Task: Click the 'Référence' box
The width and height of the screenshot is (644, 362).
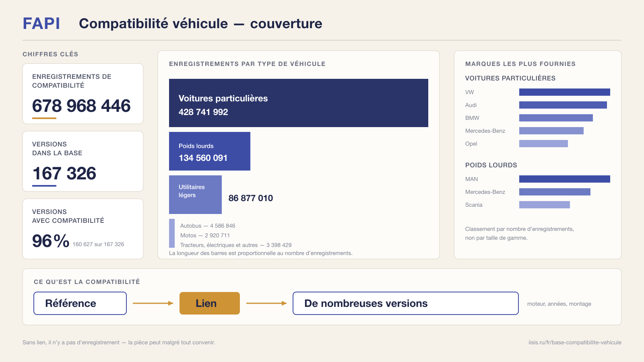Action: [80, 303]
